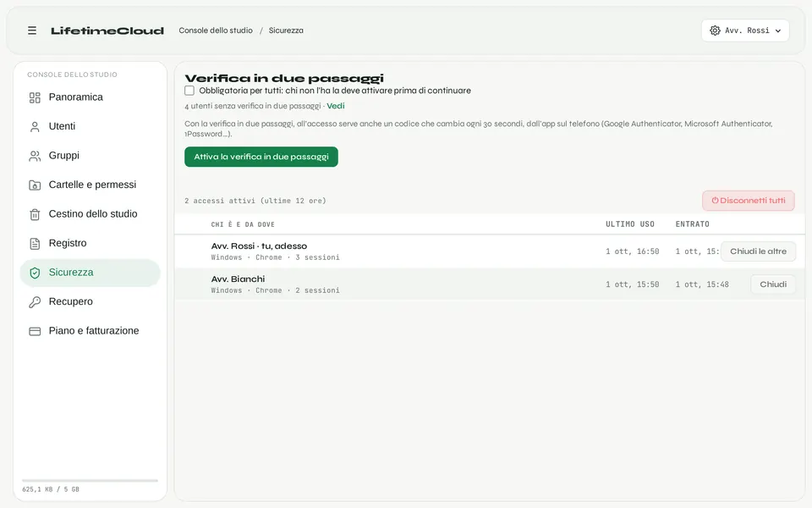Open the Panoramica section
This screenshot has width=812, height=508.
point(91,97)
